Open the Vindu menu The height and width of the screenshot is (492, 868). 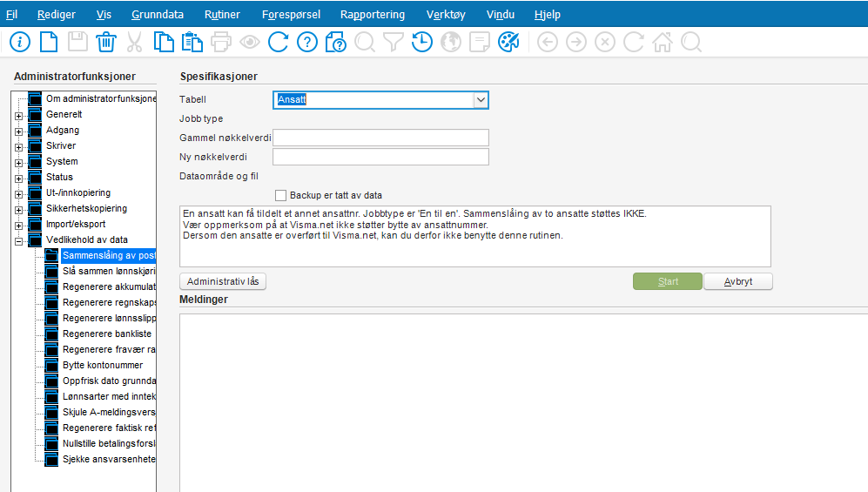coord(501,15)
